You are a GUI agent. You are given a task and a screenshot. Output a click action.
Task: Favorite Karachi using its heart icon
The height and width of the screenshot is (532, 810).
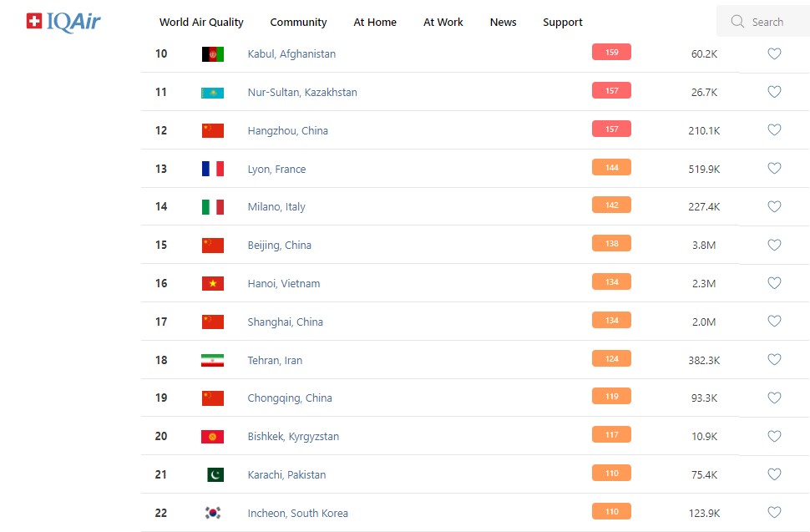point(774,474)
